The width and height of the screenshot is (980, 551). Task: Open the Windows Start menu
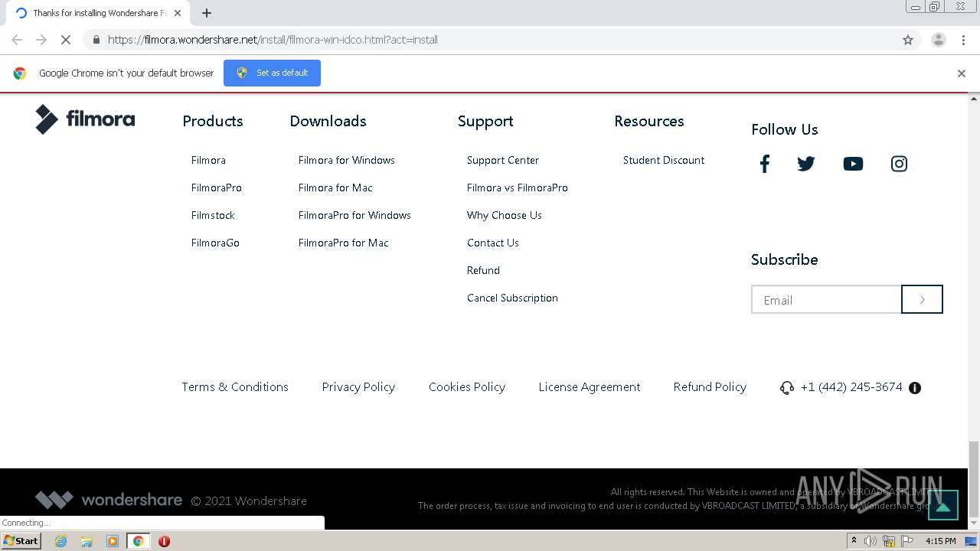pos(21,541)
